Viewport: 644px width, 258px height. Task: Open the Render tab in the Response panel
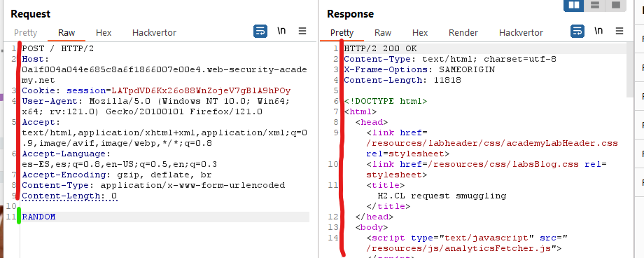click(x=463, y=32)
